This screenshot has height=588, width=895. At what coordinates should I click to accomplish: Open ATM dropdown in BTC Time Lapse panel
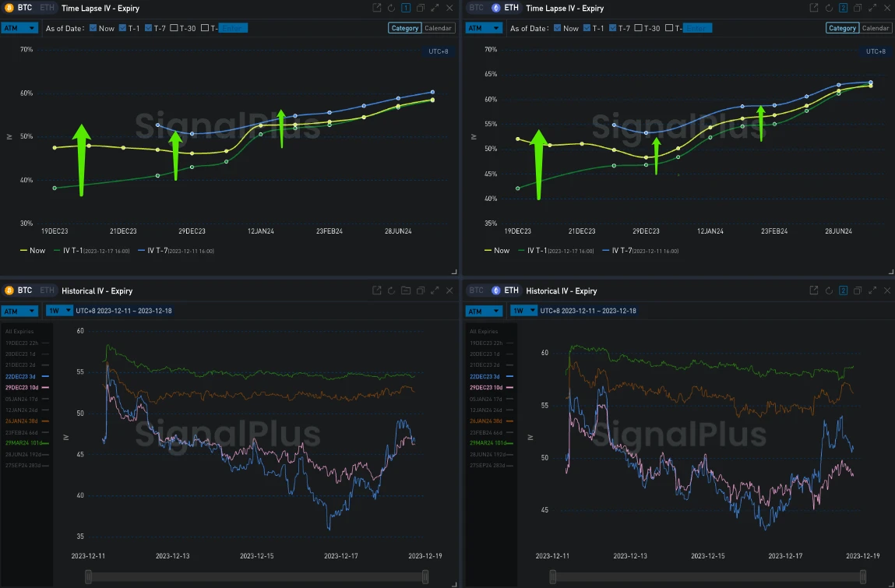pos(19,28)
